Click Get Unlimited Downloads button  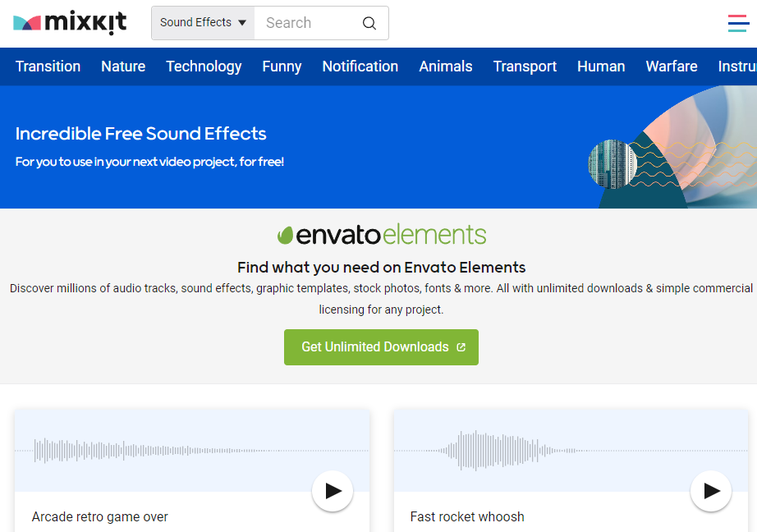tap(382, 347)
